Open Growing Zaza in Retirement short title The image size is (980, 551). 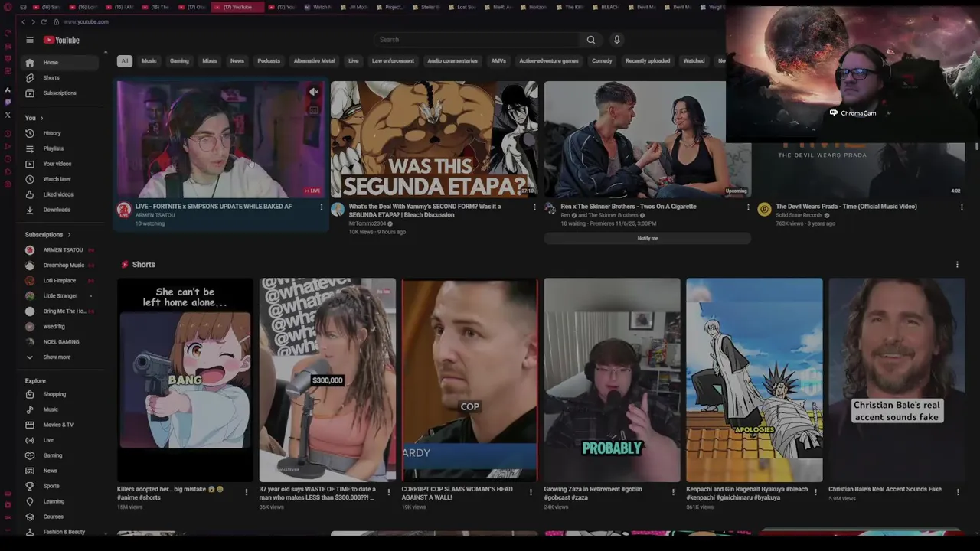pyautogui.click(x=593, y=494)
